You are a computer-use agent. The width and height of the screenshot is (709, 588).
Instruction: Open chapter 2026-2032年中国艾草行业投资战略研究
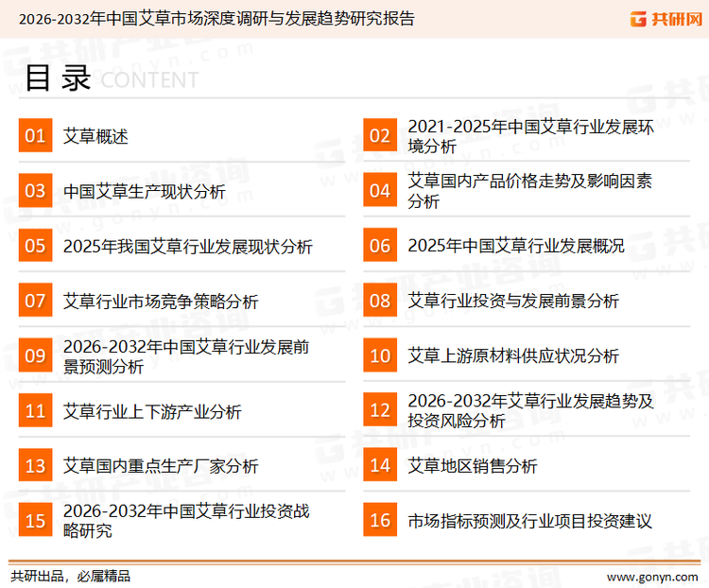click(186, 521)
